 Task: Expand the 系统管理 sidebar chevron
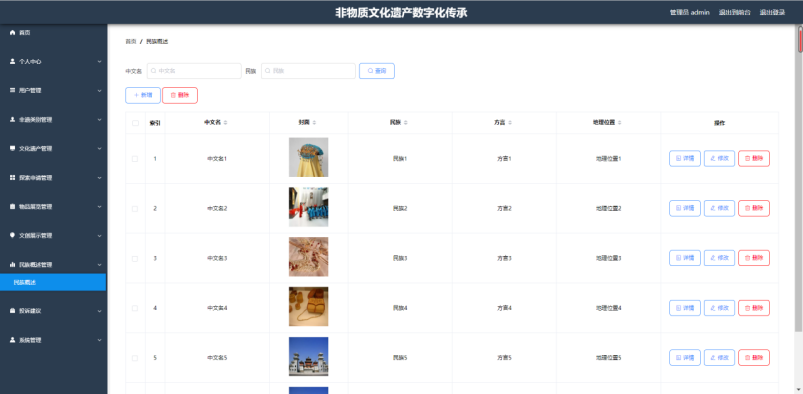99,340
